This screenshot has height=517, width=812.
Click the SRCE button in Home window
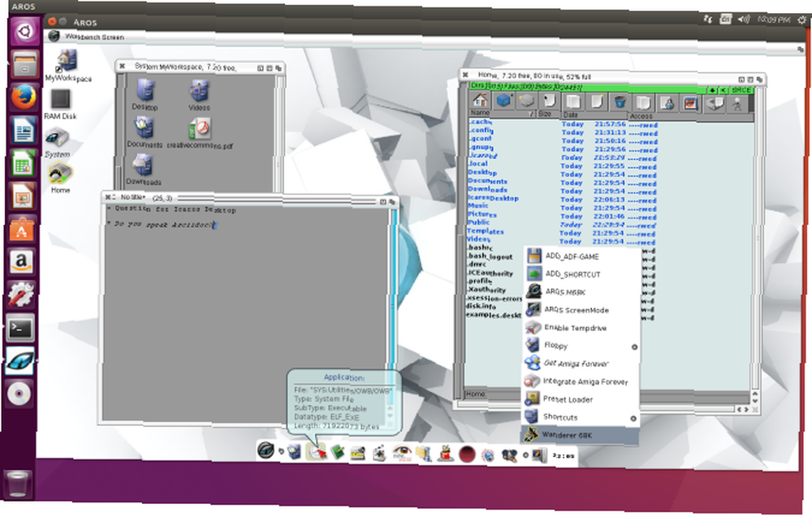tap(741, 90)
